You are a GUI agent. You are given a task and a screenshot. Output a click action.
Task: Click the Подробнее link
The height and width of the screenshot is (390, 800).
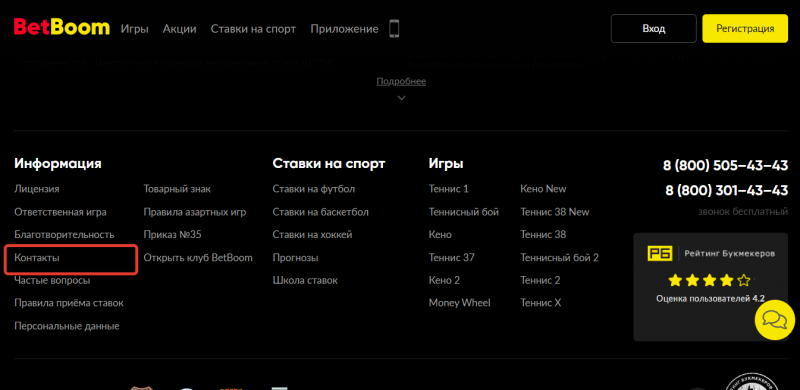(401, 81)
